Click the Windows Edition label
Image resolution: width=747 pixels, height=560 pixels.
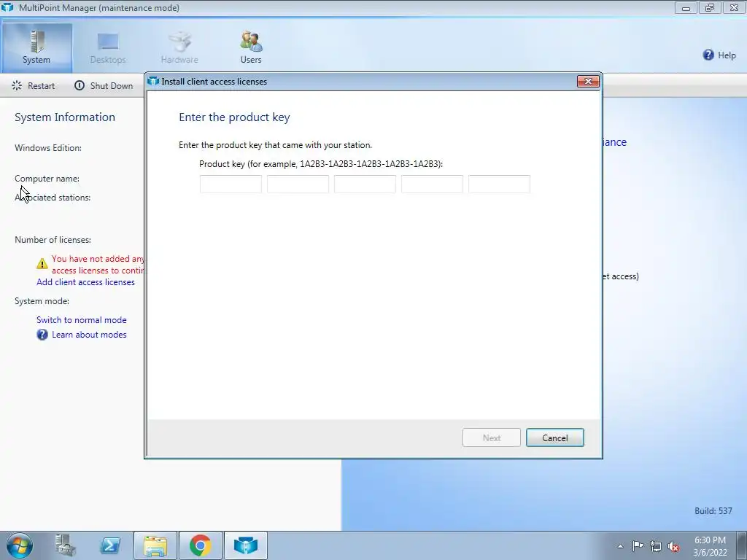pyautogui.click(x=48, y=148)
